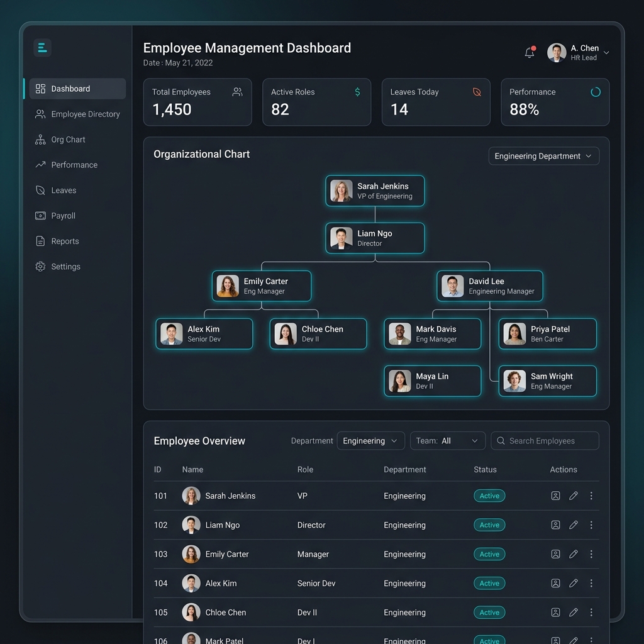The image size is (644, 644).
Task: Edit Sarah Jenkins with pencil icon
Action: [574, 496]
